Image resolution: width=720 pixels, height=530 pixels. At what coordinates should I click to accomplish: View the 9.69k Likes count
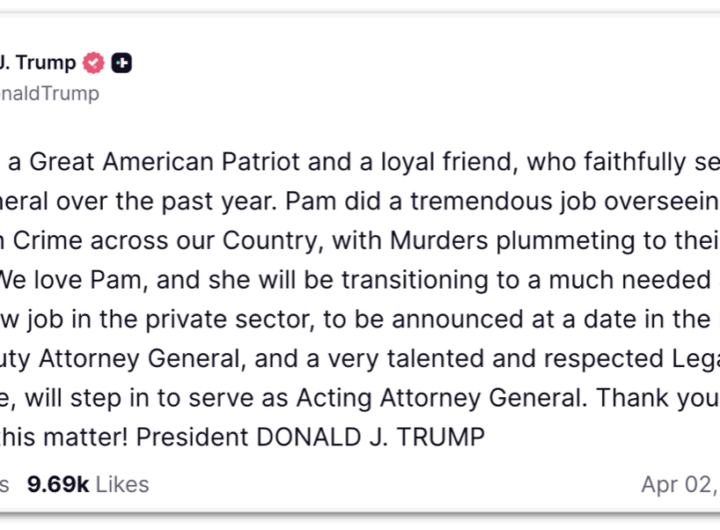pyautogui.click(x=88, y=485)
